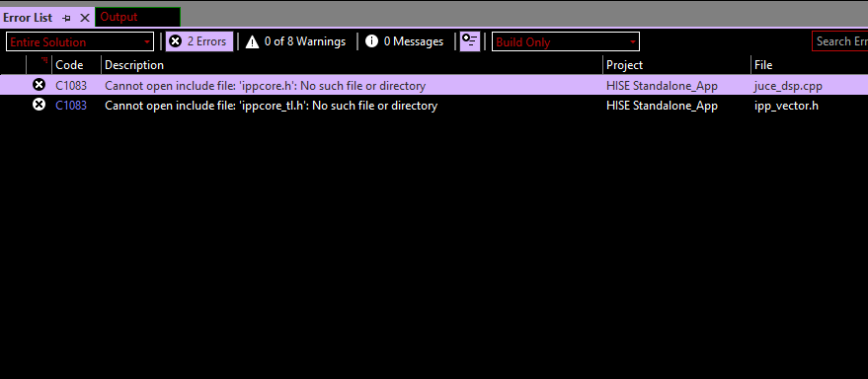The width and height of the screenshot is (868, 379).
Task: Click the C1083 code in juce_dsp.cpp row
Action: [x=71, y=86]
